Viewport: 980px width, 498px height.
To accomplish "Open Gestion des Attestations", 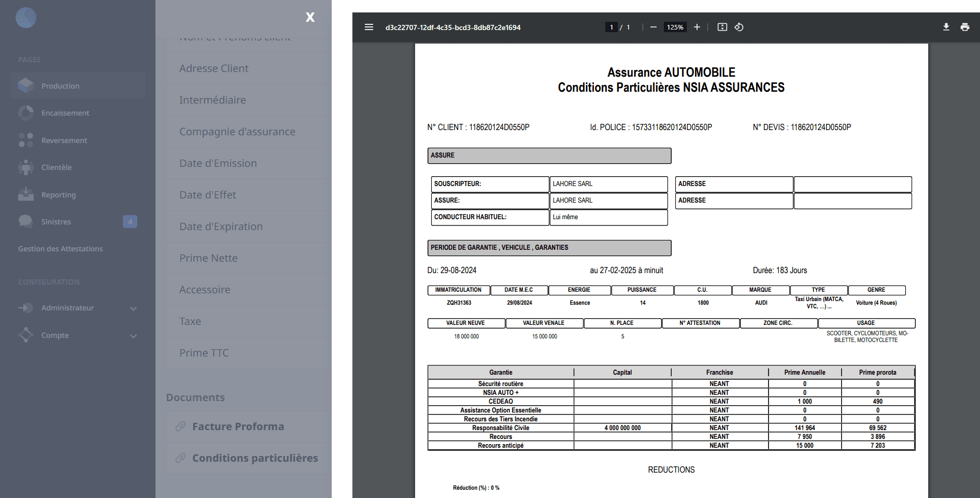I will (60, 249).
